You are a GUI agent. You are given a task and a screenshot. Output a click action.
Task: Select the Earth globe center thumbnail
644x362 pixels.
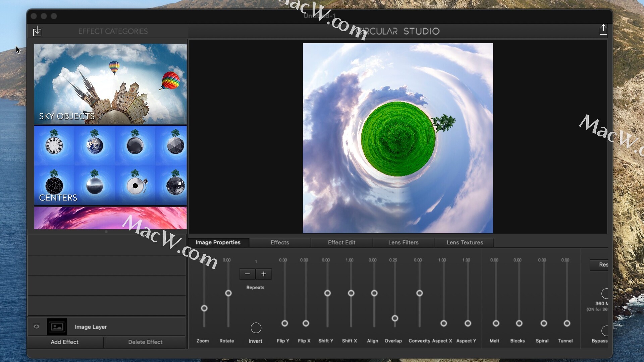(x=95, y=145)
